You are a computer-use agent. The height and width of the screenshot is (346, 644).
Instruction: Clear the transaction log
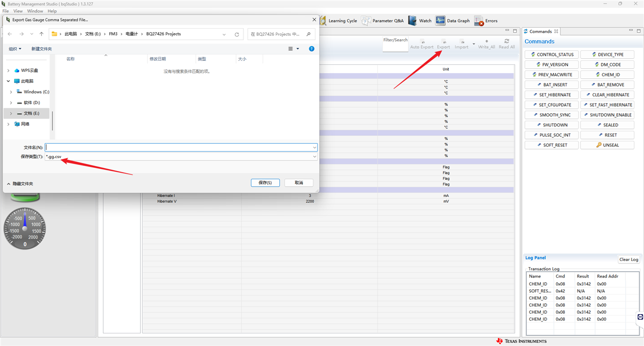[629, 259]
